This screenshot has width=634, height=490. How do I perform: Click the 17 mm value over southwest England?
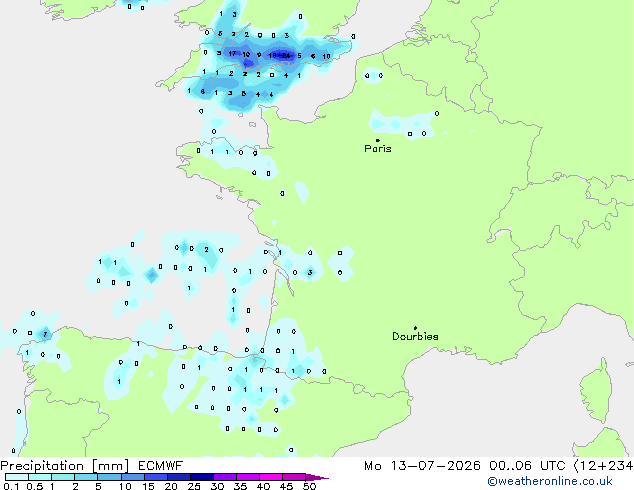point(232,53)
